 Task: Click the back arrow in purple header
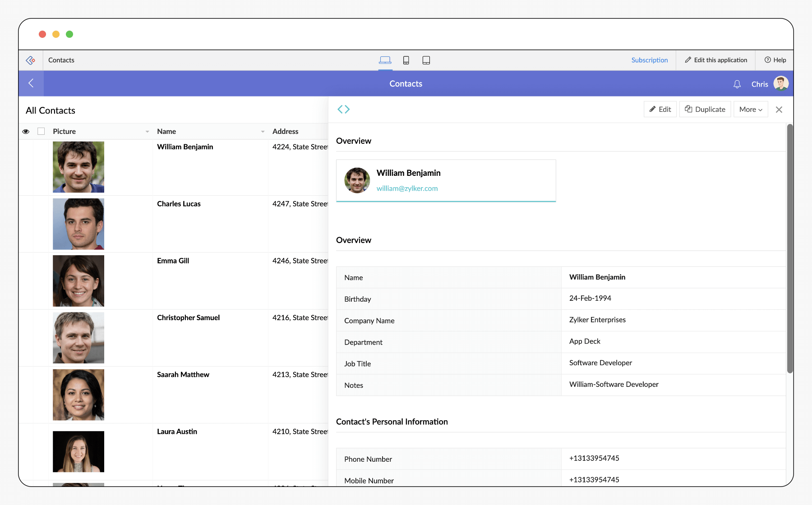31,83
